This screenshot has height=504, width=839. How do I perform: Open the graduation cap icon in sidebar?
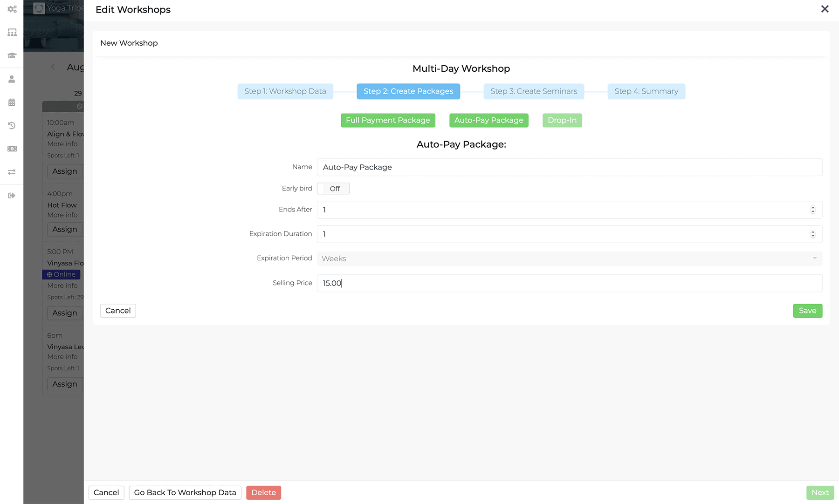tap(12, 55)
